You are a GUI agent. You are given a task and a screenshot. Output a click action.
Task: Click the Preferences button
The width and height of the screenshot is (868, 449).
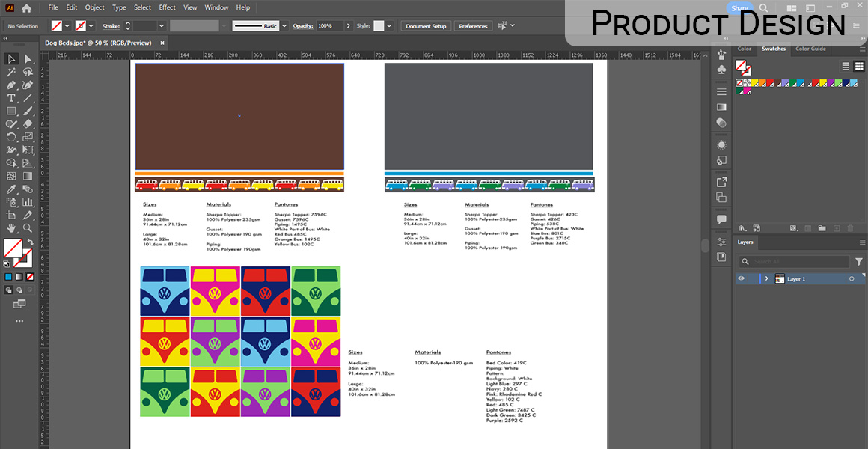tap(473, 26)
